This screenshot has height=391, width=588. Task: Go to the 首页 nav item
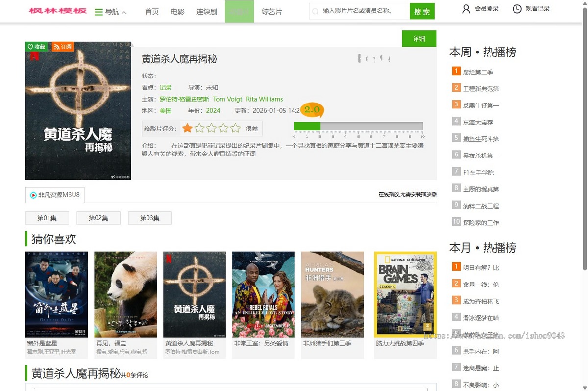pos(152,11)
